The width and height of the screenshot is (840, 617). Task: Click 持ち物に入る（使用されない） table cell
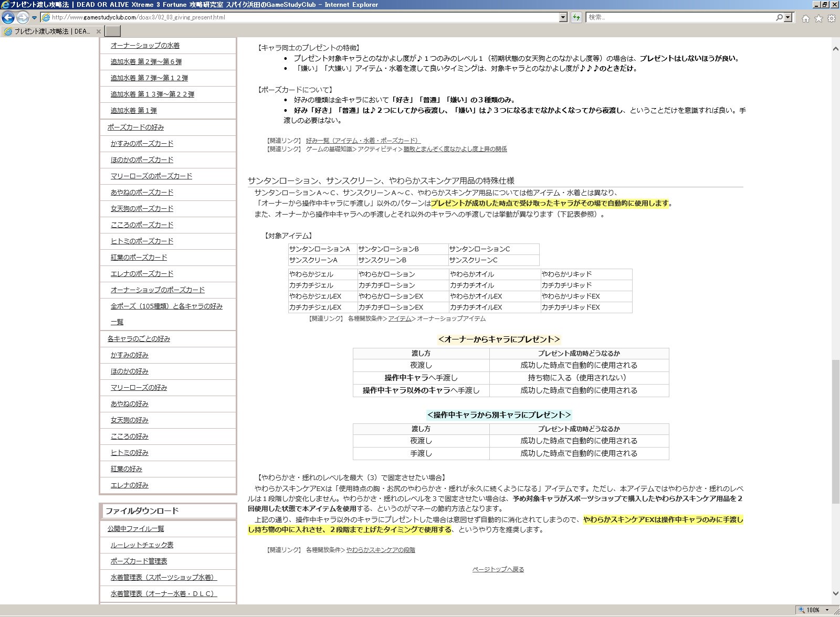coord(579,378)
